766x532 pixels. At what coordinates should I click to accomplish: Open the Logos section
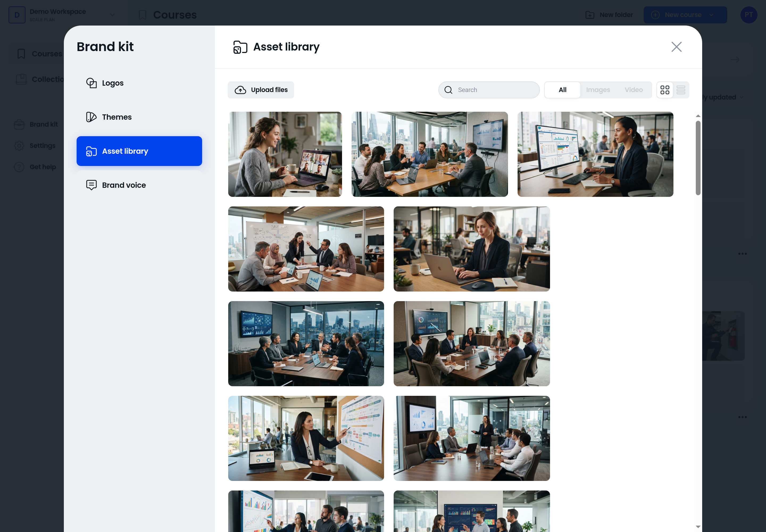tap(139, 83)
